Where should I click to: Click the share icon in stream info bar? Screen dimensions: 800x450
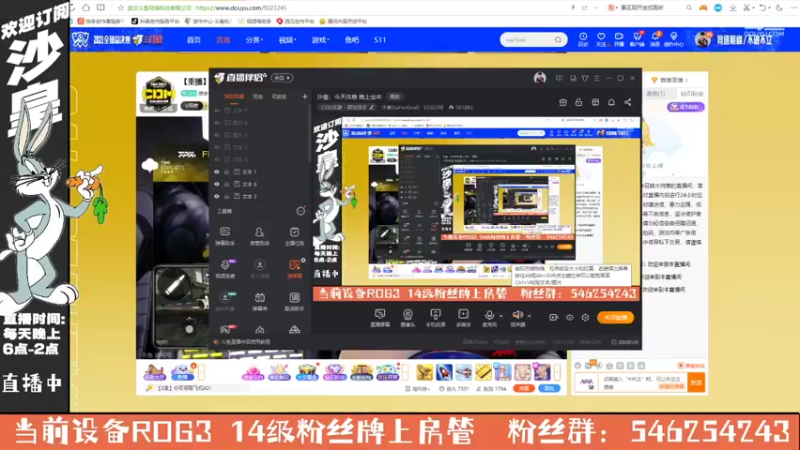coord(628,103)
